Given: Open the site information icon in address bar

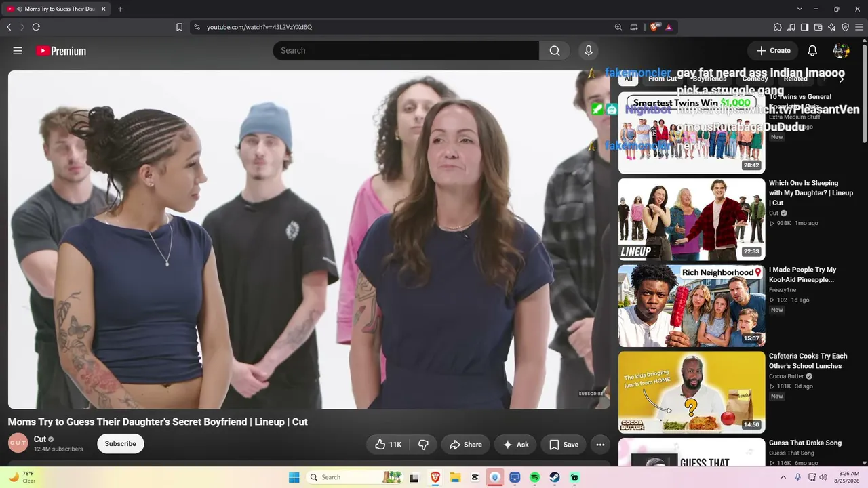Looking at the screenshot, I should 197,27.
